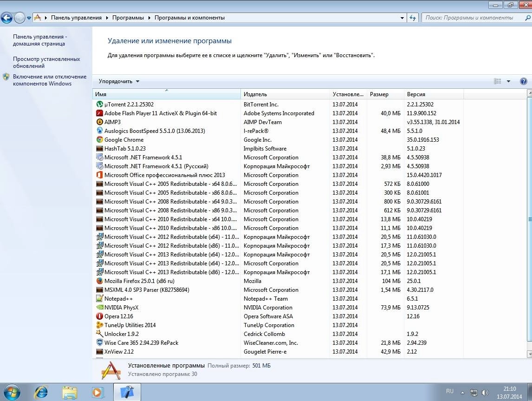
Task: Open recent pages dropdown near Back button
Action: (29, 18)
